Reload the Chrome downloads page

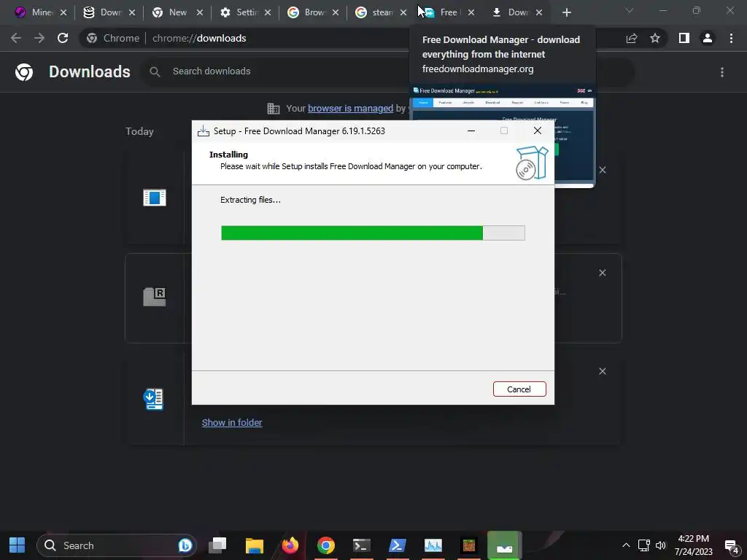63,38
